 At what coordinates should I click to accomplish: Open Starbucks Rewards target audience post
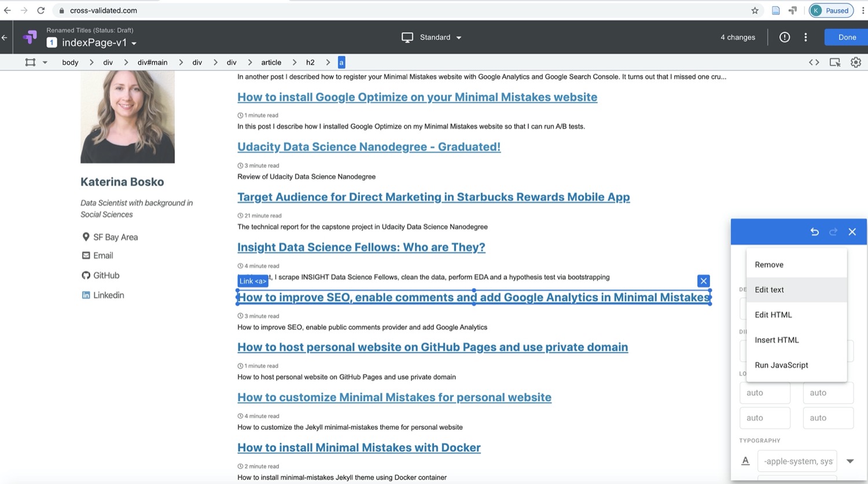point(433,197)
